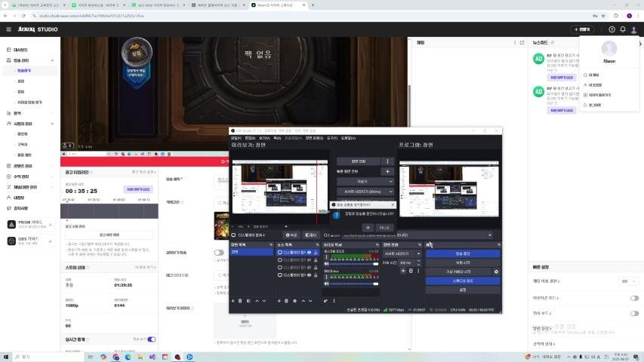Open notifications bell in Studio header
The width and height of the screenshot is (644, 362).
623,29
